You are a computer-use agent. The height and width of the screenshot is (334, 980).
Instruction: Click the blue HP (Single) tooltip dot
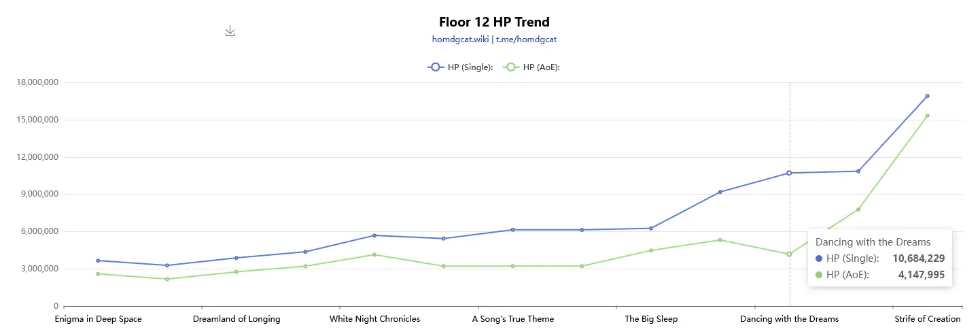(x=819, y=258)
